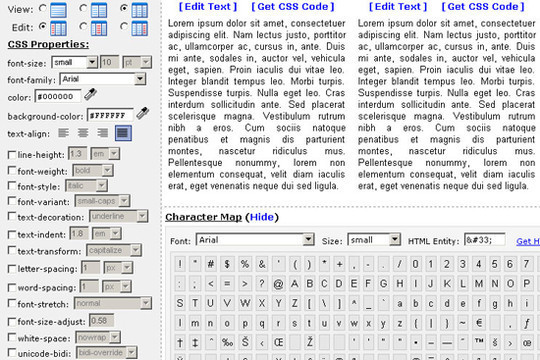540x360 pixels.
Task: Click the second Get CSS Code link
Action: (483, 7)
